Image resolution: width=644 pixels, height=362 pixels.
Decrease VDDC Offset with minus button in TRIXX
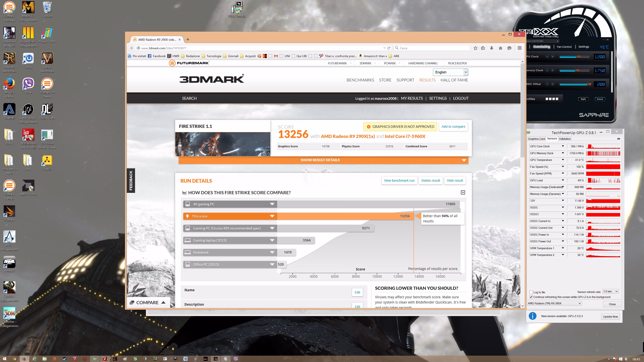[547, 84]
